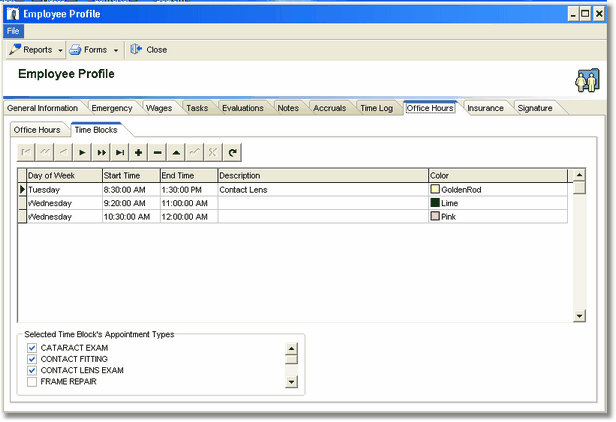Open the Wages tab

[159, 108]
